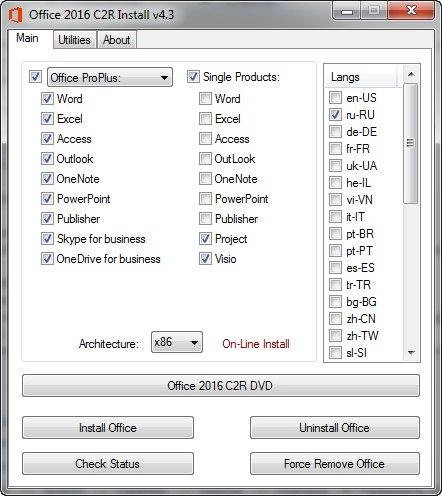Click the Langs column header
The width and height of the screenshot is (442, 496).
click(x=361, y=77)
